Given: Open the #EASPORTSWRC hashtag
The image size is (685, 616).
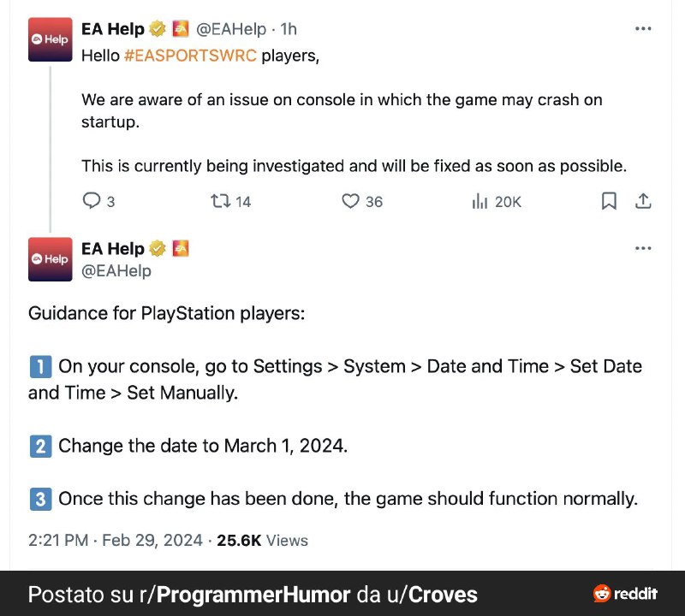Looking at the screenshot, I should [x=190, y=56].
